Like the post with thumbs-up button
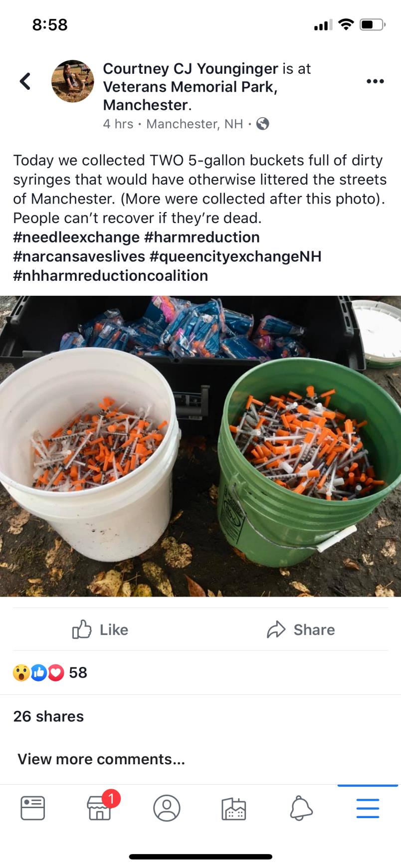Image resolution: width=401 pixels, height=868 pixels. click(x=100, y=630)
